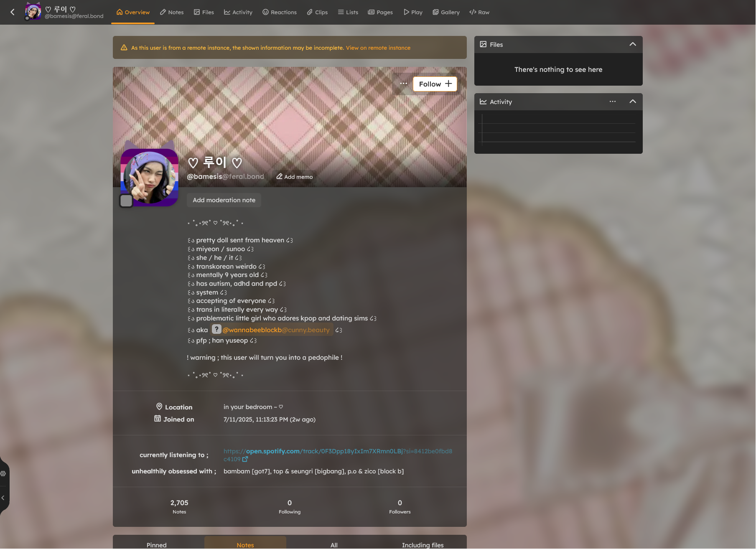Select the Pinned notes tab
756x549 pixels.
pos(156,545)
